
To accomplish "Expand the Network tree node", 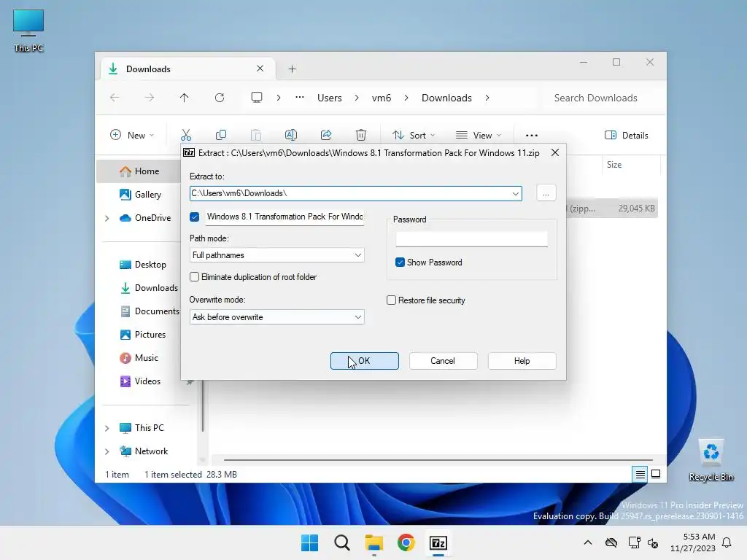I will (x=107, y=451).
